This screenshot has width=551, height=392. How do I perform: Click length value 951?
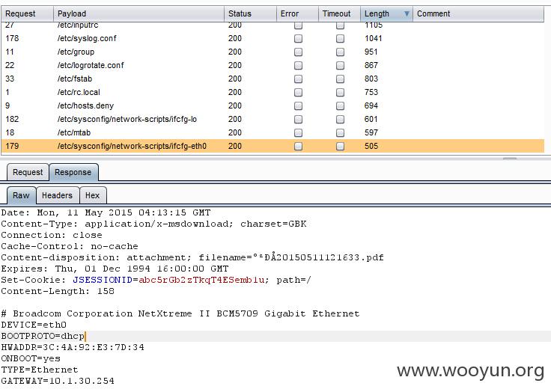(371, 52)
